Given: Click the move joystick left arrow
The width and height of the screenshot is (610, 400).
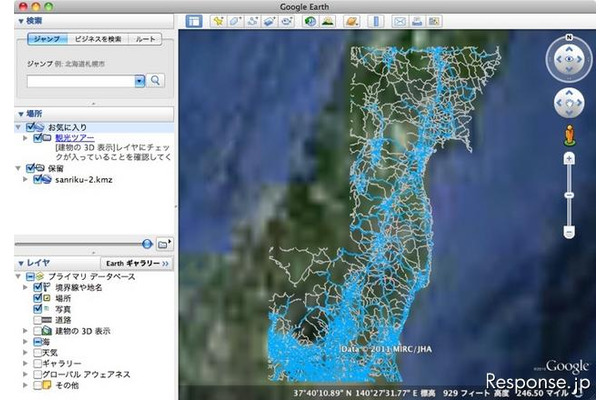Looking at the screenshot, I should 559,103.
